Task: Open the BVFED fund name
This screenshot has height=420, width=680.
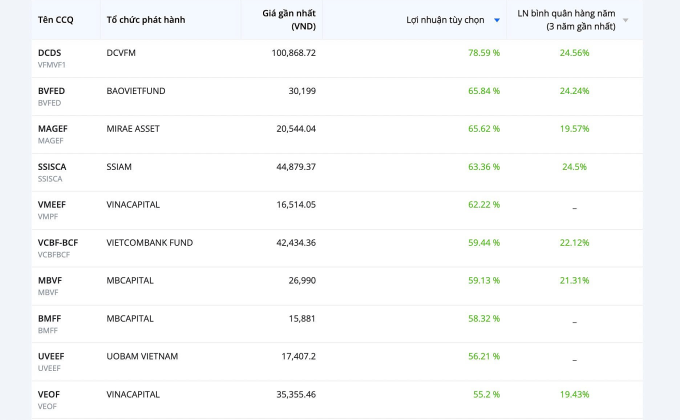Action: 51,90
